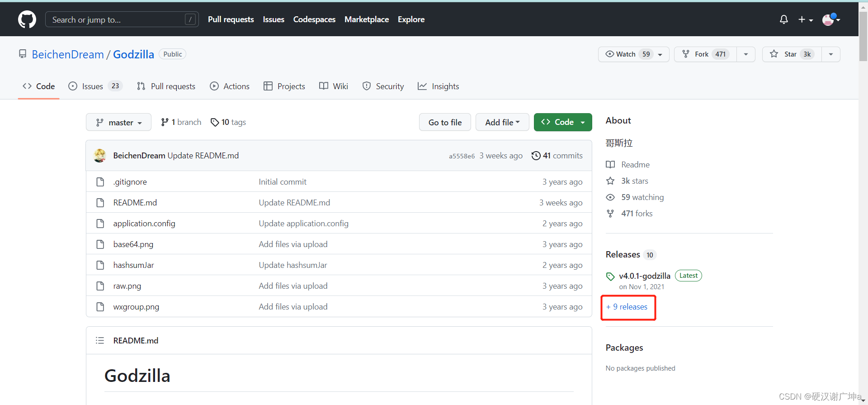Expand the Fork options dropdown arrow

[x=746, y=54]
